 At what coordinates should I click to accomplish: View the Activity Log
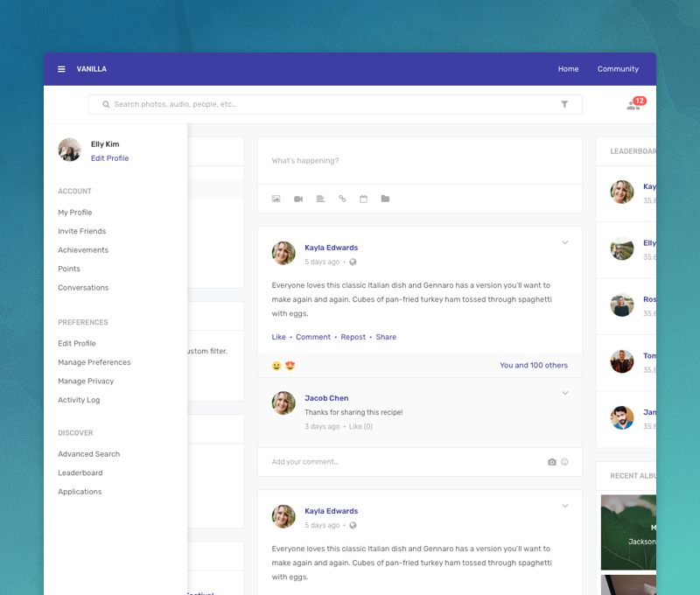(79, 400)
